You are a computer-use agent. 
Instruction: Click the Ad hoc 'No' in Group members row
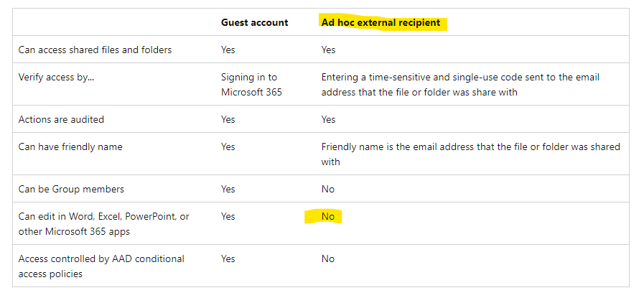point(327,189)
